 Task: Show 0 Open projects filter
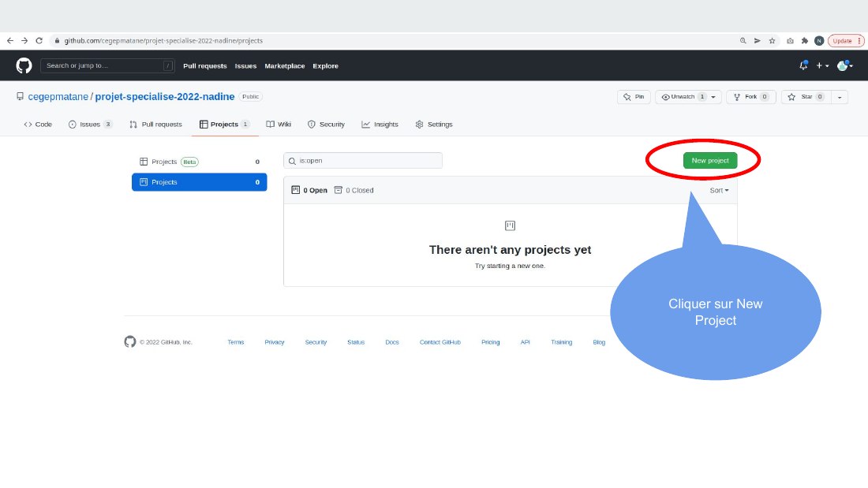click(x=309, y=190)
